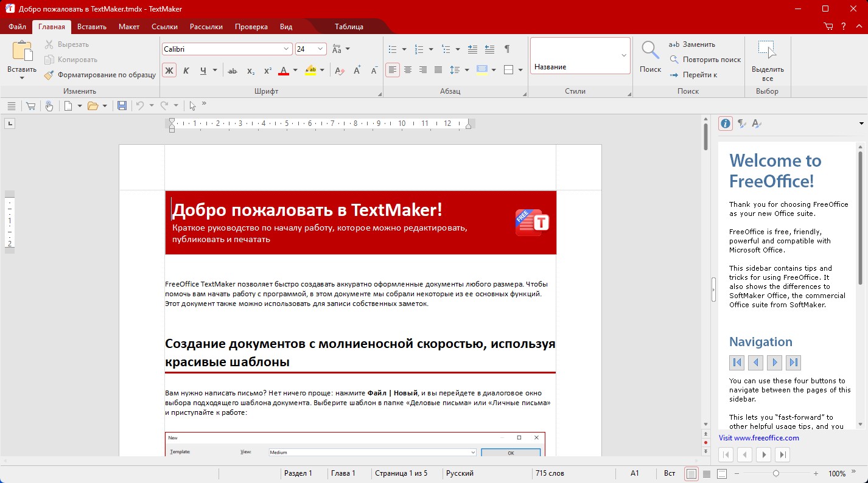The height and width of the screenshot is (483, 868).
Task: Switch to the Макет tab
Action: pyautogui.click(x=129, y=27)
